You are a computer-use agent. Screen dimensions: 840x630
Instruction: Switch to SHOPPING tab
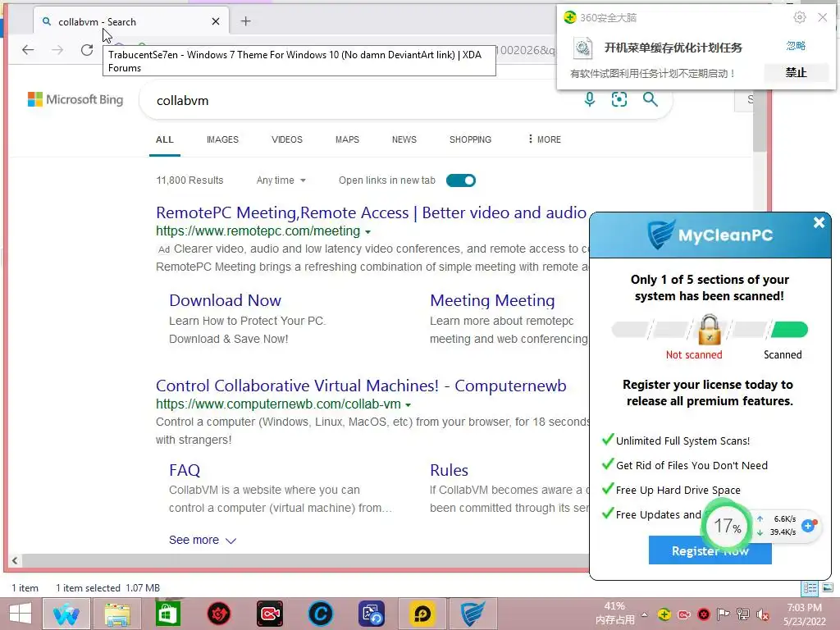470,139
